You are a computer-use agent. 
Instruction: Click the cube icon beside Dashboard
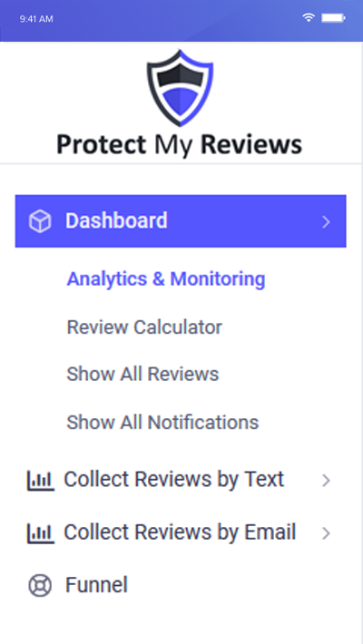tap(40, 221)
